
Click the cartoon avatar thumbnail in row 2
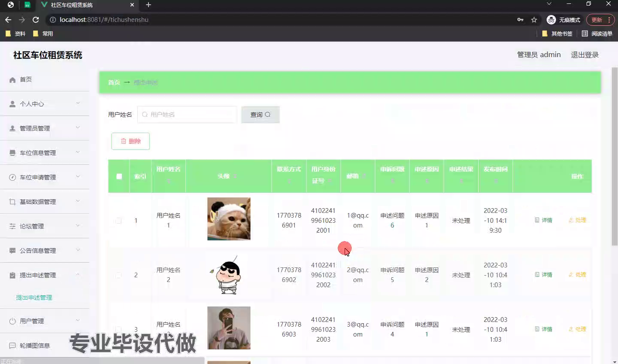click(x=229, y=275)
